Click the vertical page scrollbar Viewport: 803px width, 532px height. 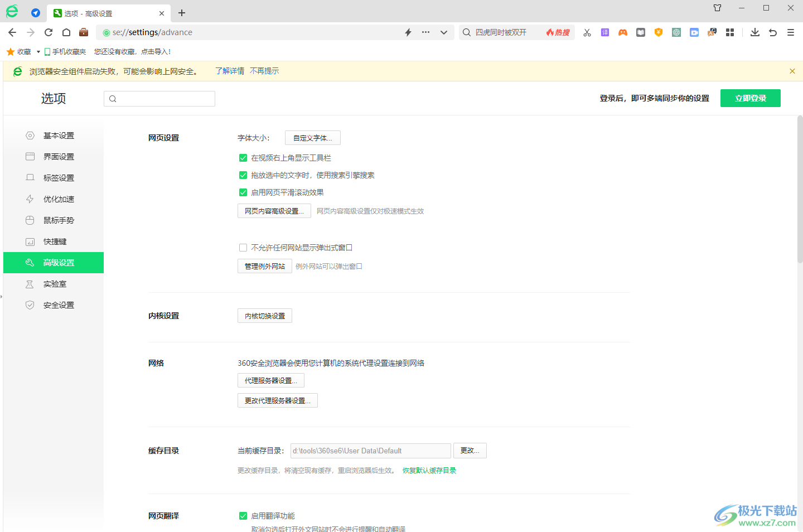coord(800,190)
